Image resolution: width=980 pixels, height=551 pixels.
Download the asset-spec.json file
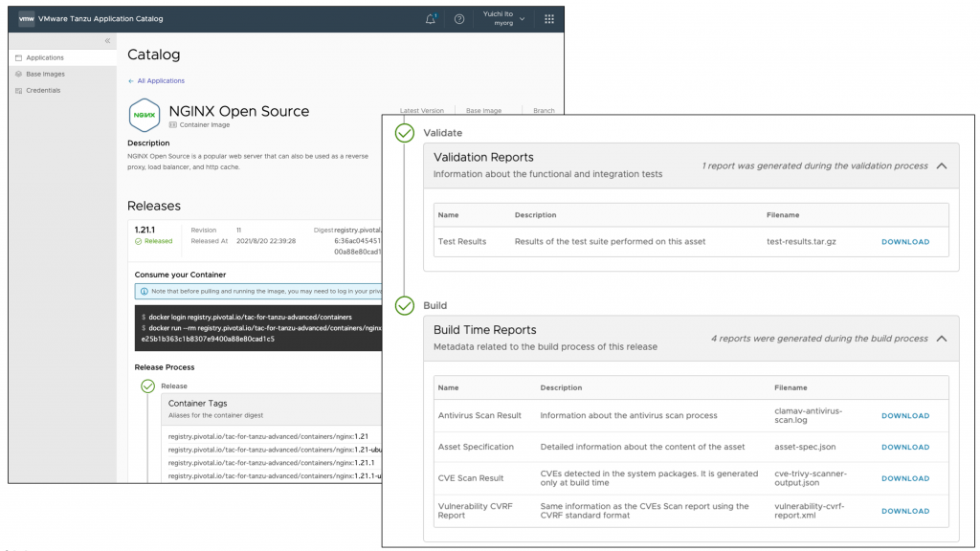904,447
